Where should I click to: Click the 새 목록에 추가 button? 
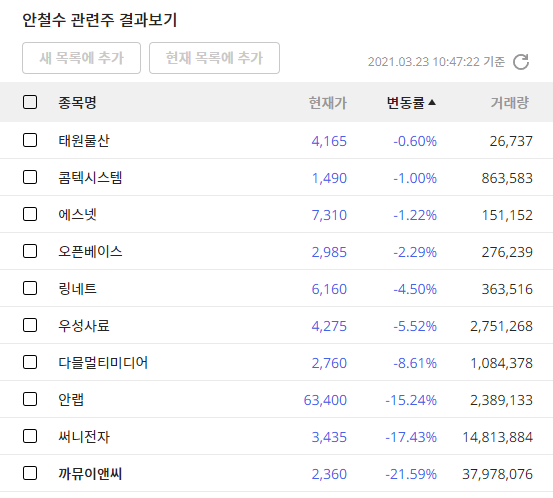81,58
